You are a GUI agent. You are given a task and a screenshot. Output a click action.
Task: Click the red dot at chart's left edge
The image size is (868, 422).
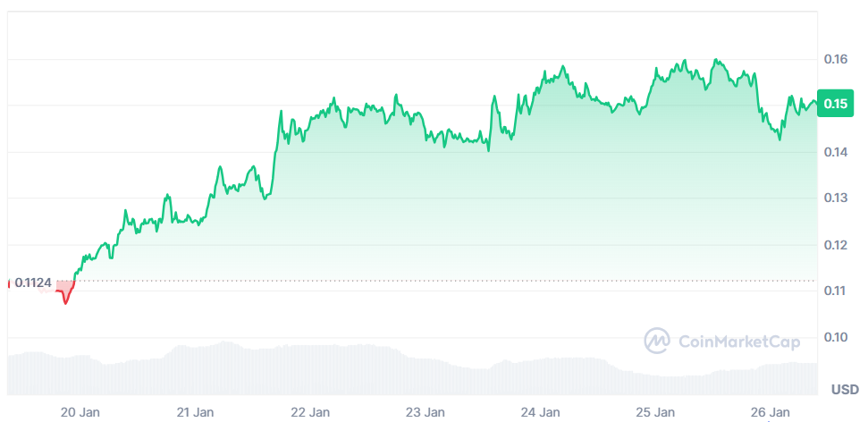pyautogui.click(x=8, y=283)
